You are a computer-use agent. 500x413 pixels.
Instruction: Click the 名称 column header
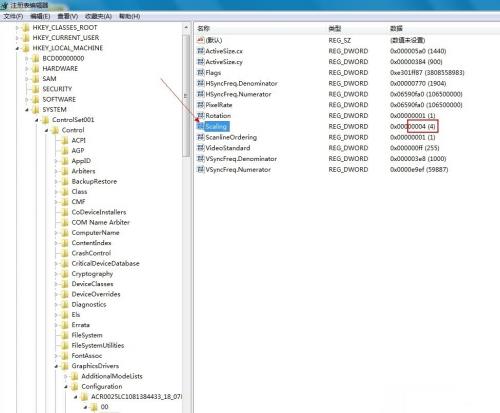[203, 29]
